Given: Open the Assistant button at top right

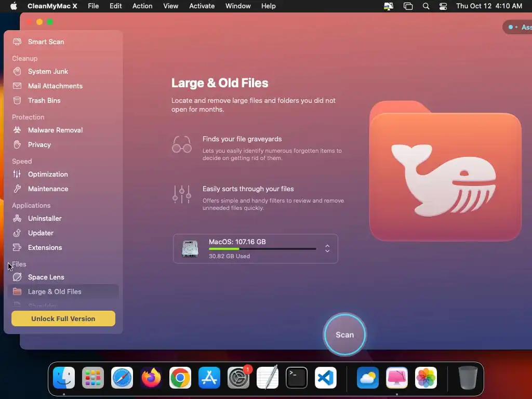Looking at the screenshot, I should (518, 27).
